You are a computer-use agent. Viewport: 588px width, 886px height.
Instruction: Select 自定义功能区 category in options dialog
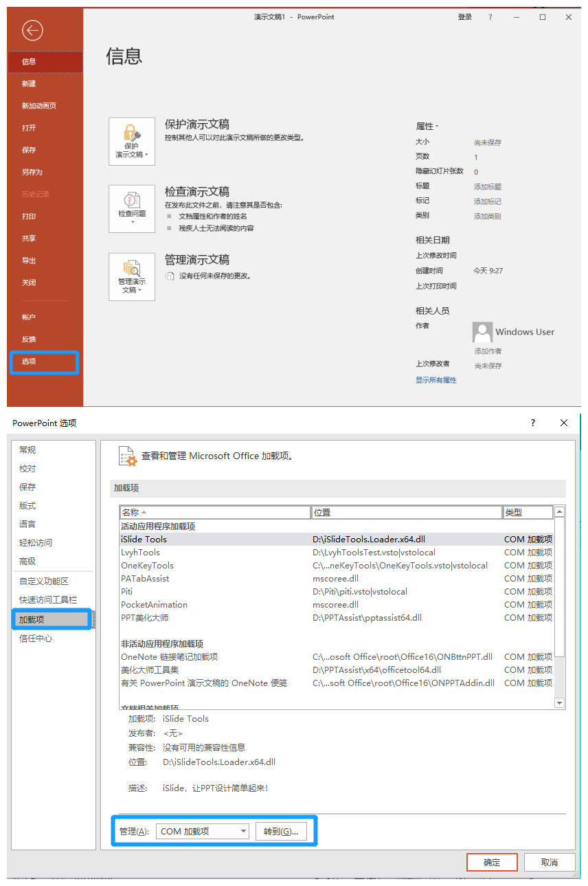tap(54, 582)
